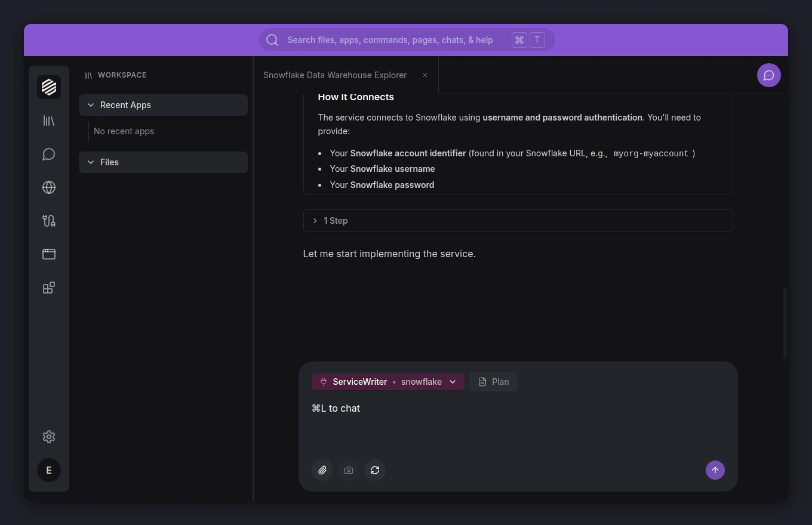Screen dimensions: 812x525
Task: Click the "No recent apps" text
Action: 124,131
